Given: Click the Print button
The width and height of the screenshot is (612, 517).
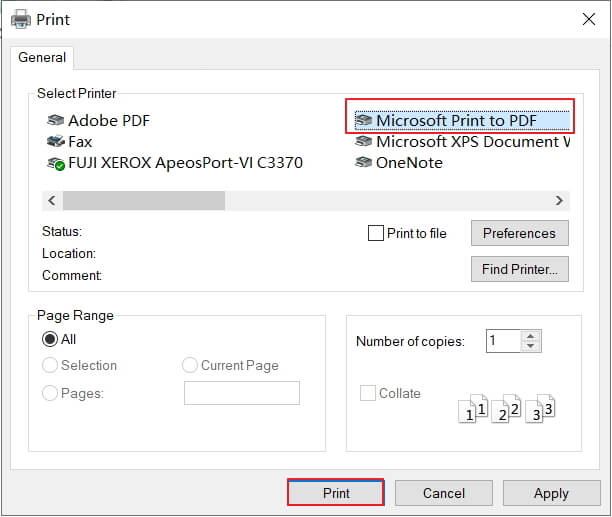Looking at the screenshot, I should pyautogui.click(x=336, y=493).
